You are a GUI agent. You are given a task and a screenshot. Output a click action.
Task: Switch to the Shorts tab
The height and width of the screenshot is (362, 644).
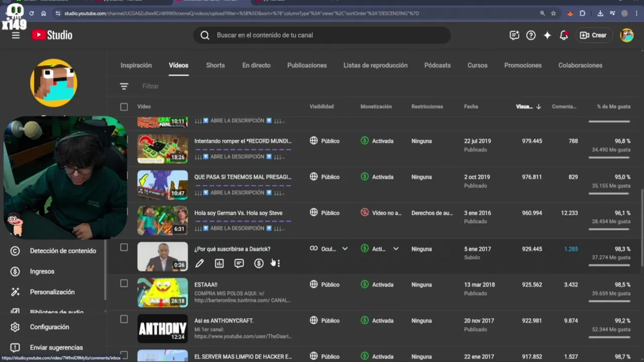(x=215, y=65)
